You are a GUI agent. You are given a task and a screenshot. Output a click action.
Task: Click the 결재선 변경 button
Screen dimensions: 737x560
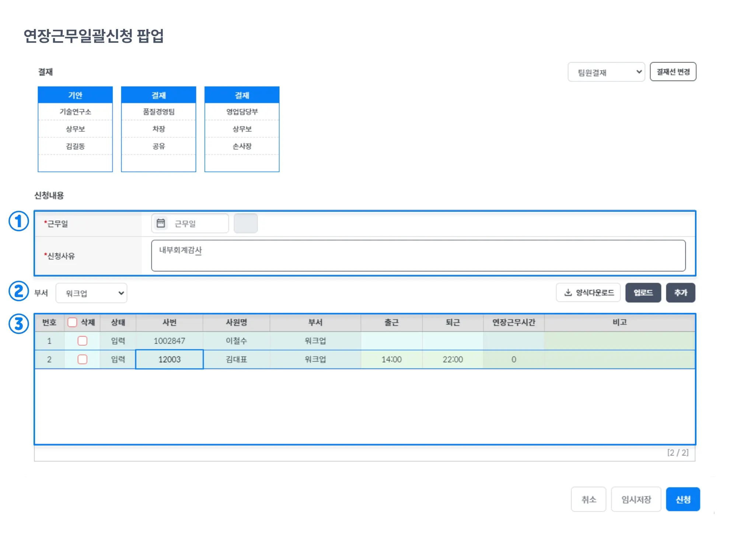pos(673,72)
